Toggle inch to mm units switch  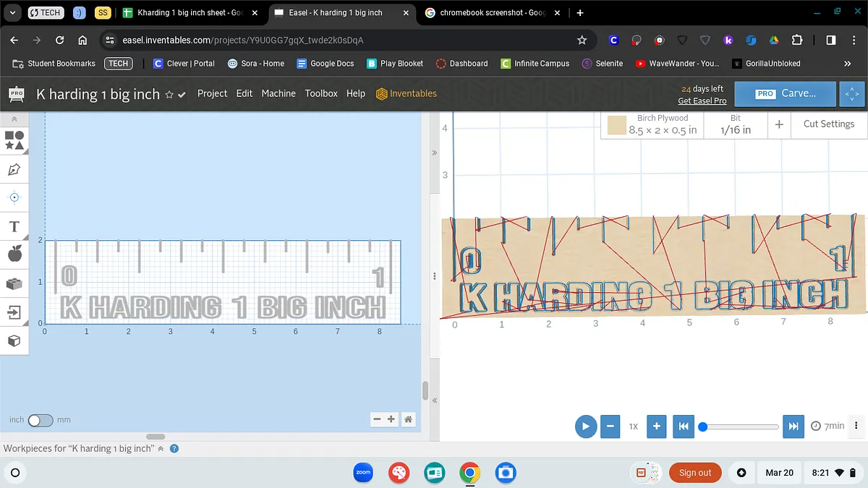click(x=40, y=419)
